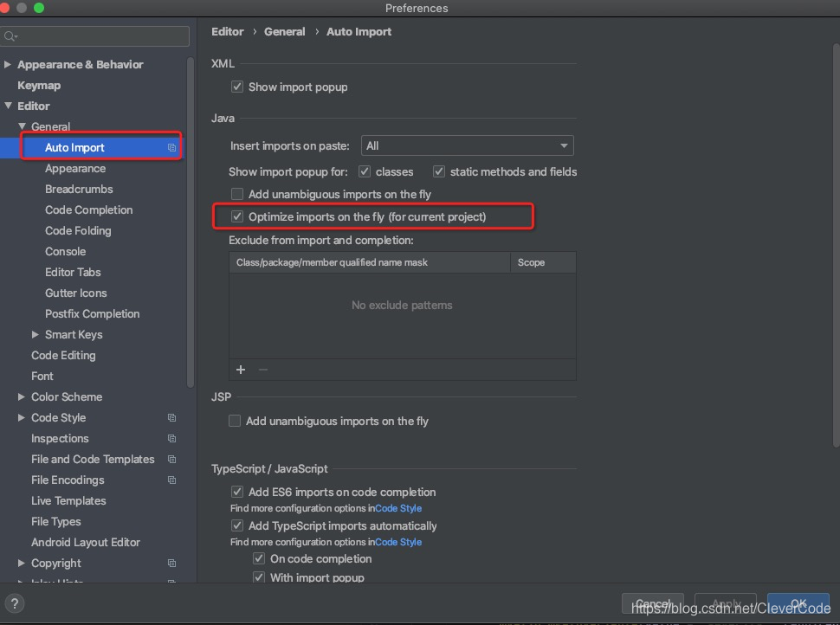The image size is (840, 625).
Task: Toggle With import popup checkbox
Action: pos(259,577)
